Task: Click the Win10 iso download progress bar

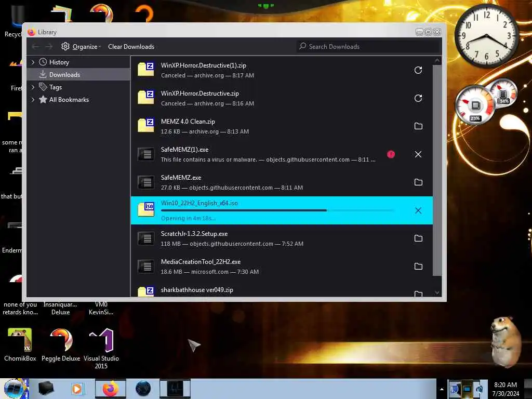Action: (277, 210)
